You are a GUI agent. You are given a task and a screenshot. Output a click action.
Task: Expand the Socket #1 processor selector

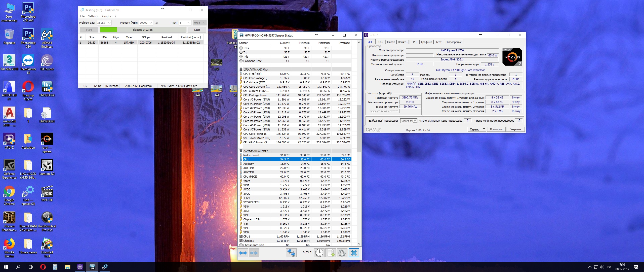pos(415,121)
